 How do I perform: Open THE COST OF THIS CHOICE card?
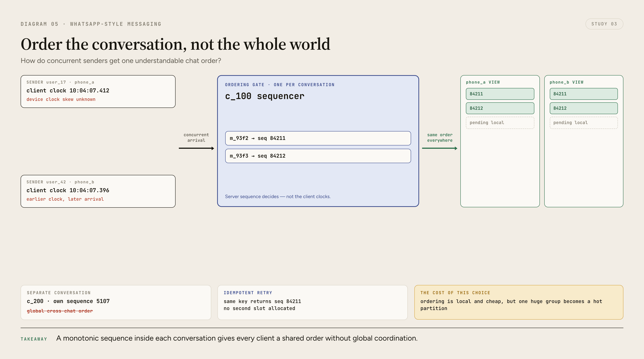[519, 302]
